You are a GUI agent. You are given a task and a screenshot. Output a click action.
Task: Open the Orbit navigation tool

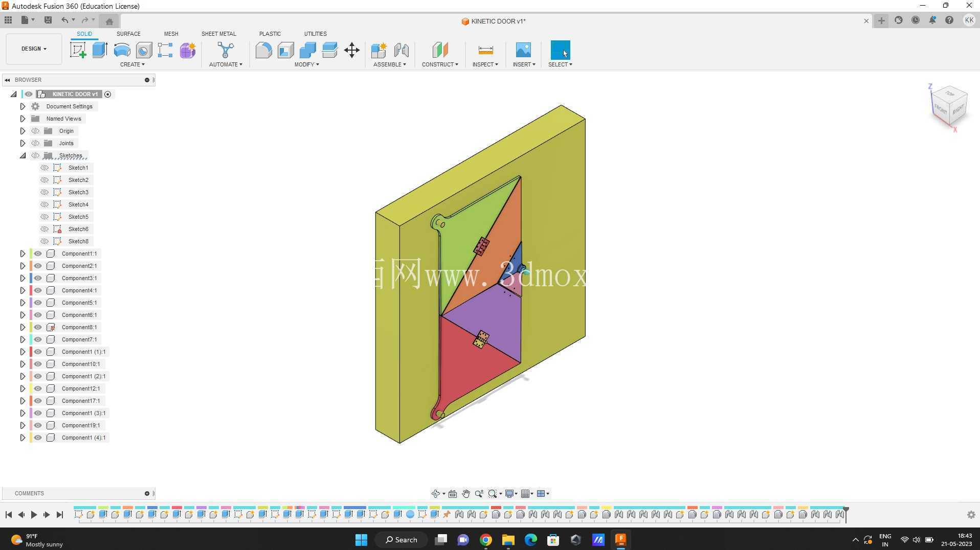pyautogui.click(x=436, y=494)
